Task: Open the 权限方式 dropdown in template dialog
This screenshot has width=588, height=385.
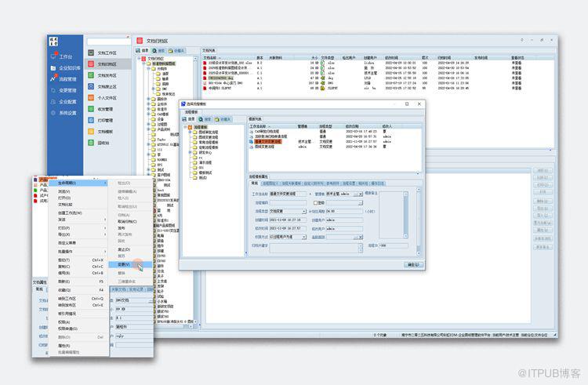Action: tap(288, 238)
